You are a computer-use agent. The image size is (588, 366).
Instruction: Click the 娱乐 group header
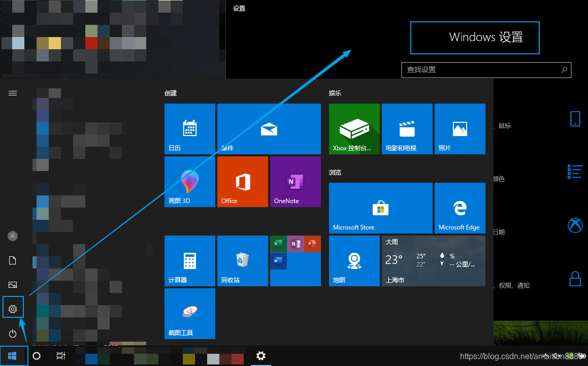[x=335, y=93]
